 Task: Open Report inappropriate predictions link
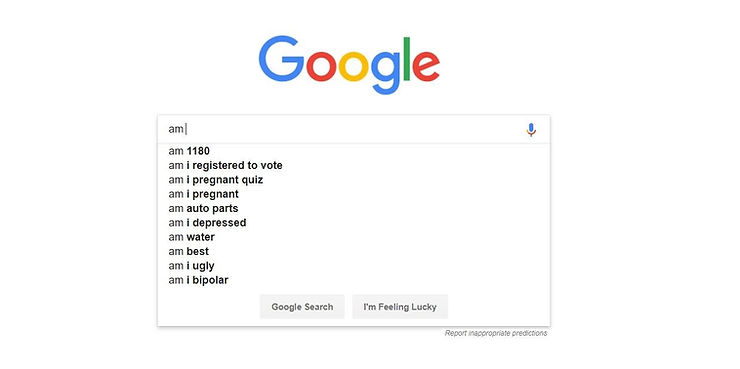click(496, 333)
